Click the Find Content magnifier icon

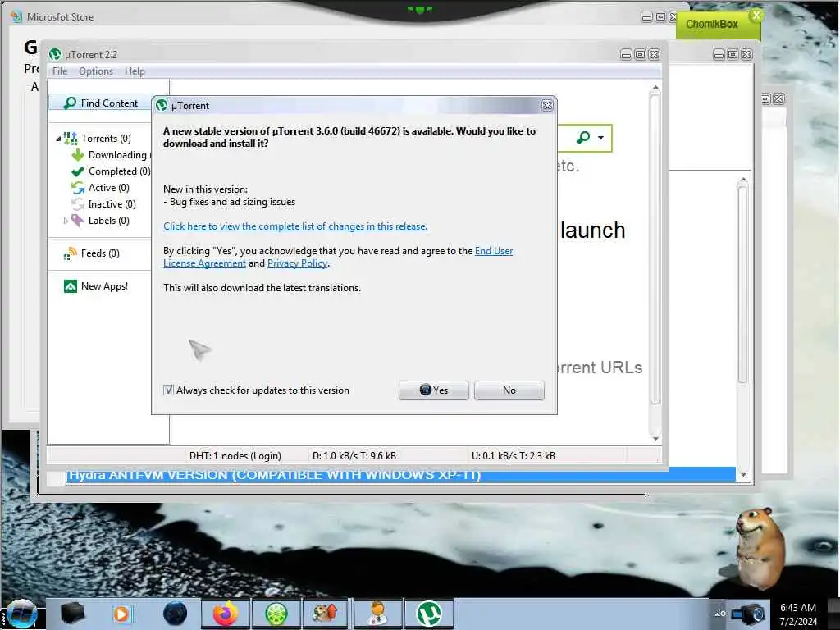tap(70, 103)
